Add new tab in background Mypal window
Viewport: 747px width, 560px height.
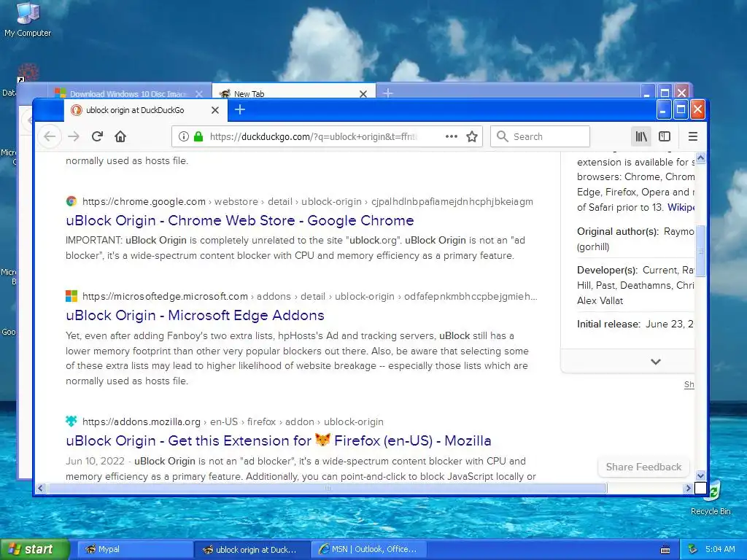(x=388, y=93)
